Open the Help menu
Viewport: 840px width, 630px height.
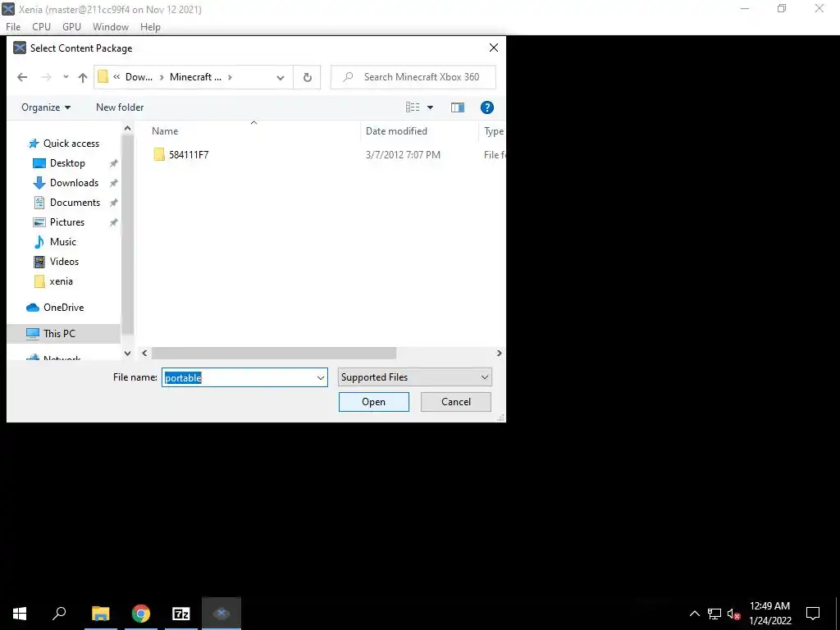[x=150, y=27]
